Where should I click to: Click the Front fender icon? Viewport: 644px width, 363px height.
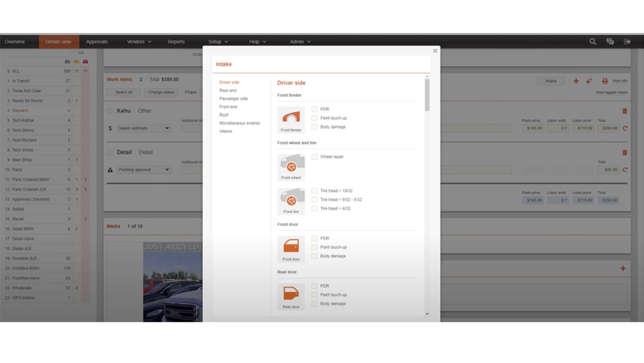291,120
